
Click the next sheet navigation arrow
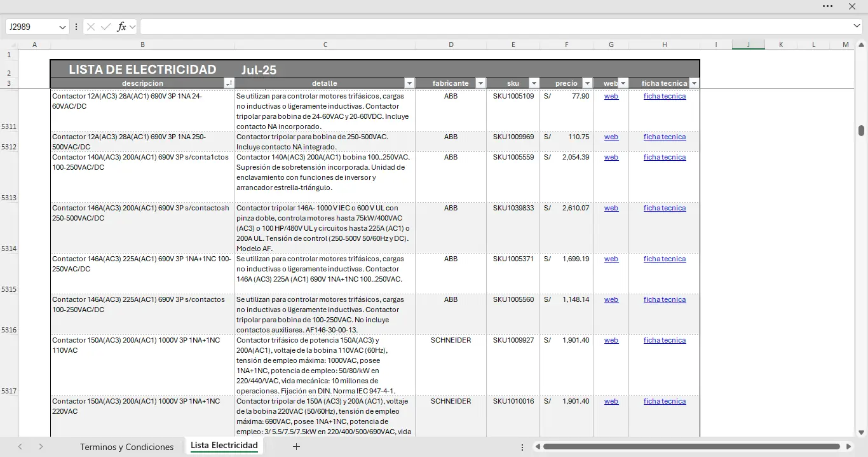(41, 447)
